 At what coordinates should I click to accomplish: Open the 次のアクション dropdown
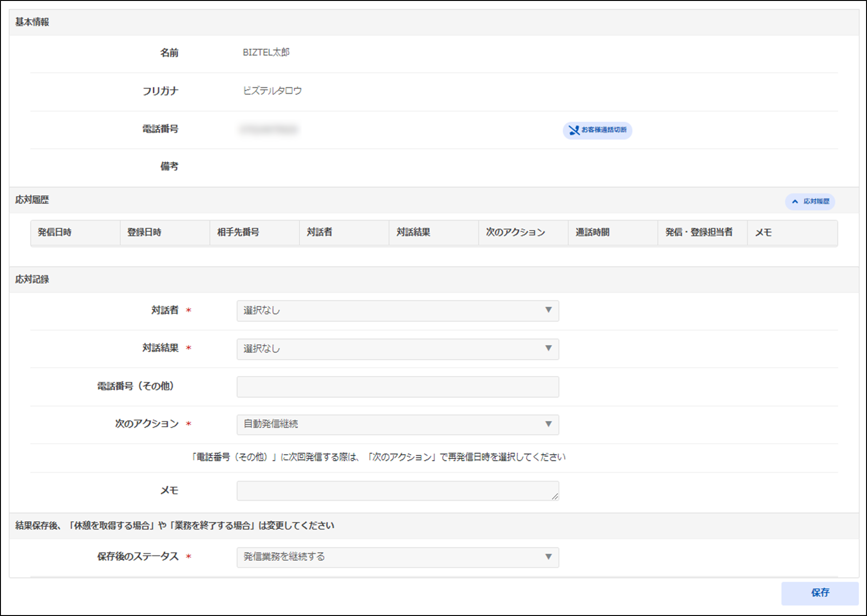tap(397, 425)
